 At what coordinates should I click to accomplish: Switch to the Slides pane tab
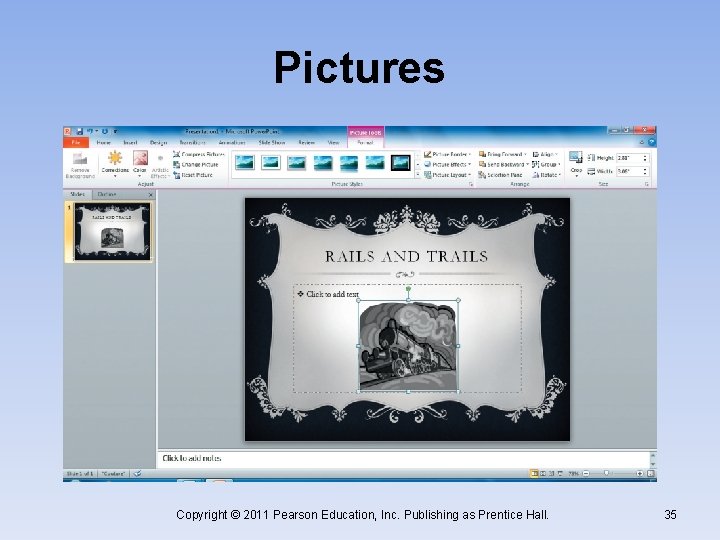77,194
